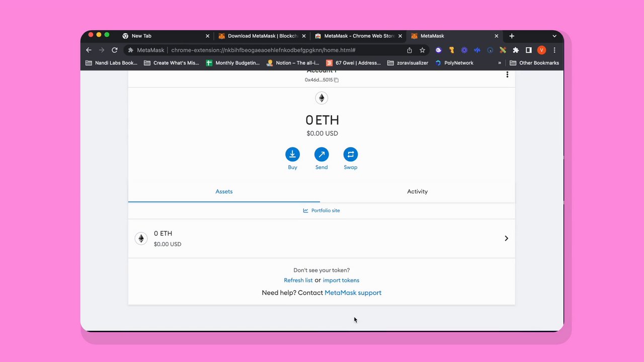This screenshot has height=362, width=644.
Task: Open the account options three-dot menu
Action: point(507,74)
